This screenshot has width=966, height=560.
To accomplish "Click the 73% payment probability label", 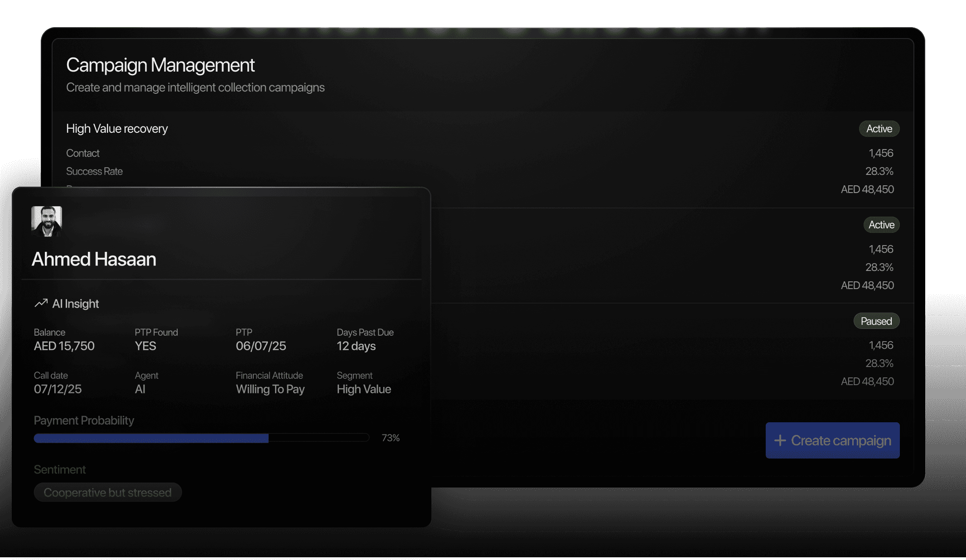I will (390, 438).
